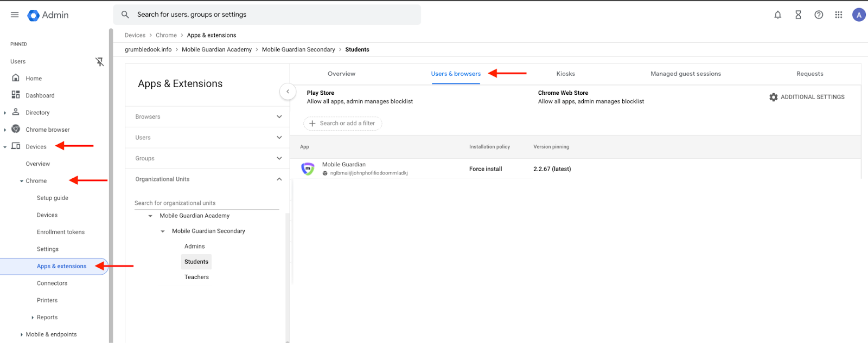The image size is (868, 343).
Task: Click the plus icon in filter box
Action: pos(312,124)
